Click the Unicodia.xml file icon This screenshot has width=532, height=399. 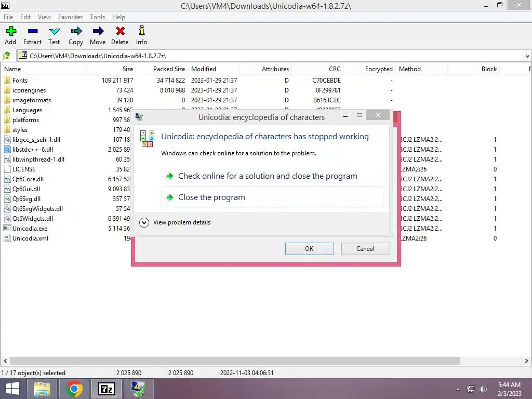tap(7, 238)
